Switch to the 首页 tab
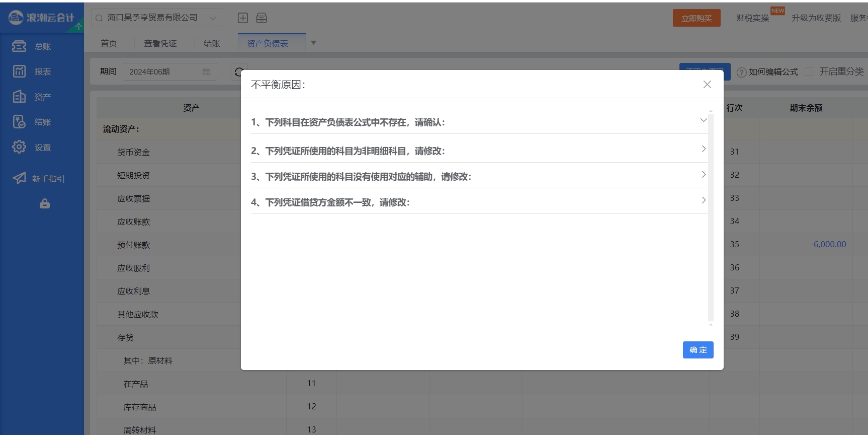The width and height of the screenshot is (868, 435). pyautogui.click(x=109, y=43)
